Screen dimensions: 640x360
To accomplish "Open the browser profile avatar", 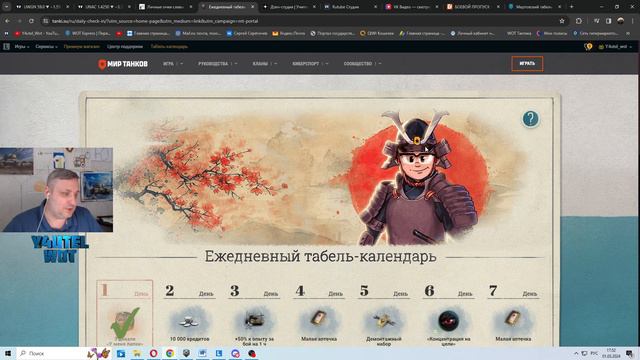I will [x=621, y=21].
